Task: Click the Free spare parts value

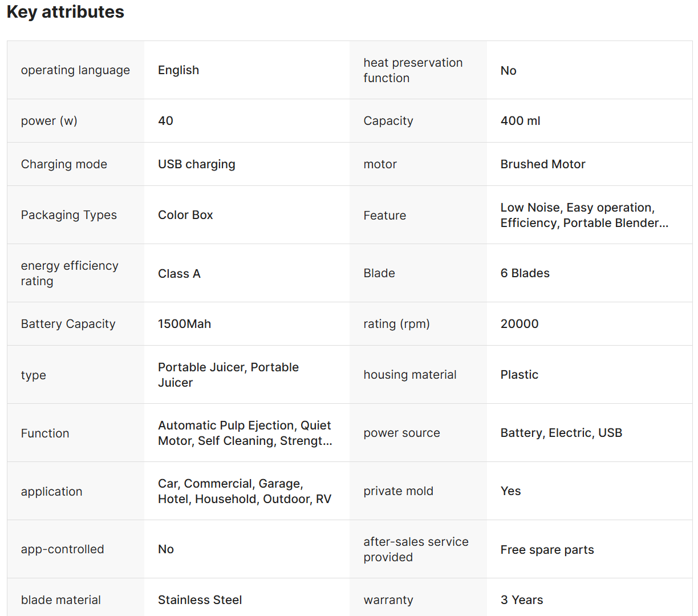Action: coord(547,550)
